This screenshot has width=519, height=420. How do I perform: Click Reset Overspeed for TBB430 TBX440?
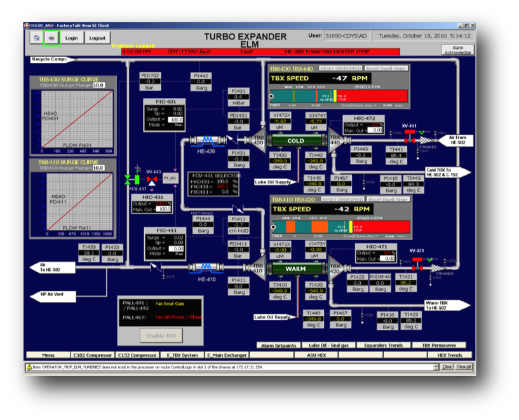tap(340, 69)
